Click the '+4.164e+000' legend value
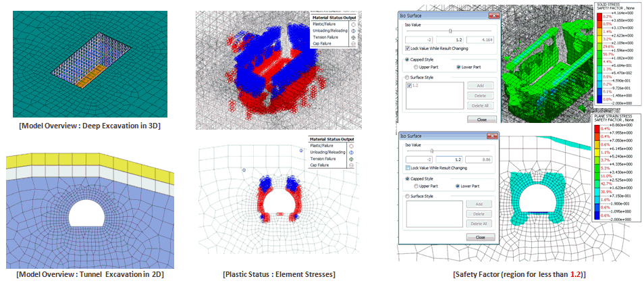This screenshot has height=283, width=644. pos(622,13)
